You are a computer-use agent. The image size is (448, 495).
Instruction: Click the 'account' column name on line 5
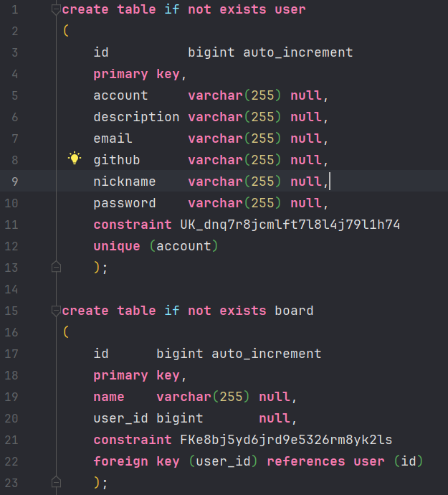(120, 95)
